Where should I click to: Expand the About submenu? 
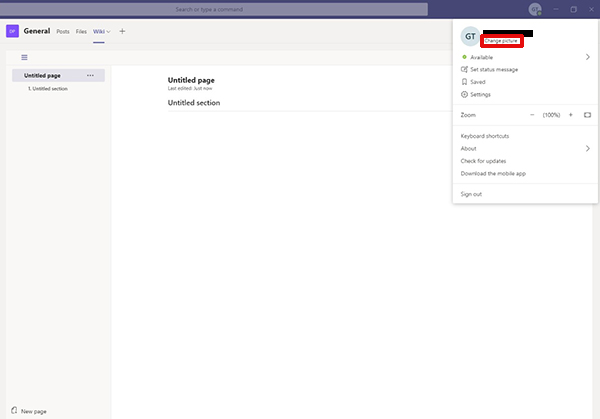(x=587, y=148)
